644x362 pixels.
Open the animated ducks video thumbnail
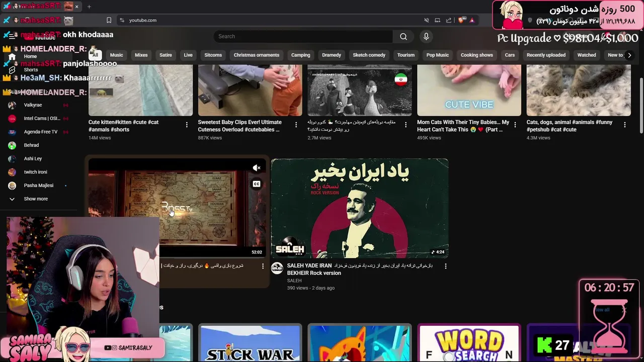coord(359,90)
